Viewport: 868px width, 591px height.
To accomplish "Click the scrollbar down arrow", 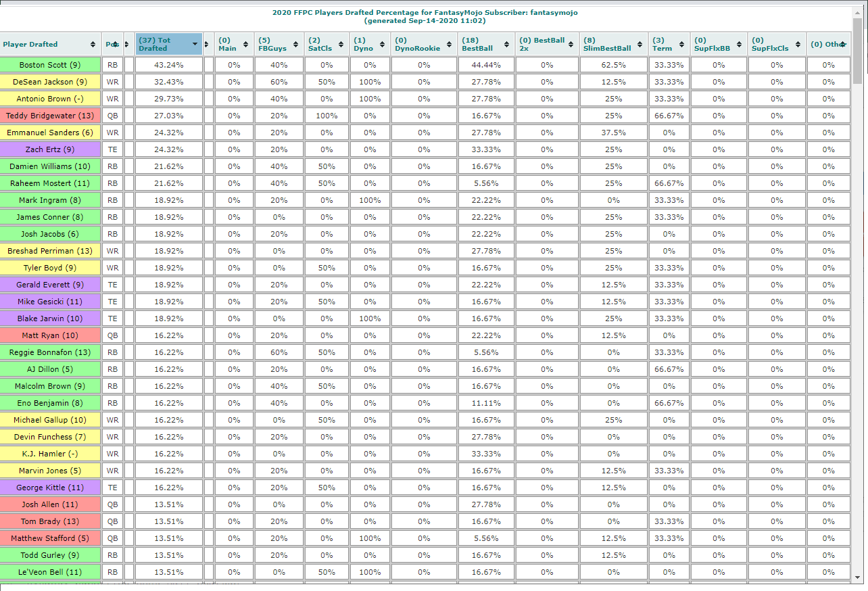I will coord(858,577).
